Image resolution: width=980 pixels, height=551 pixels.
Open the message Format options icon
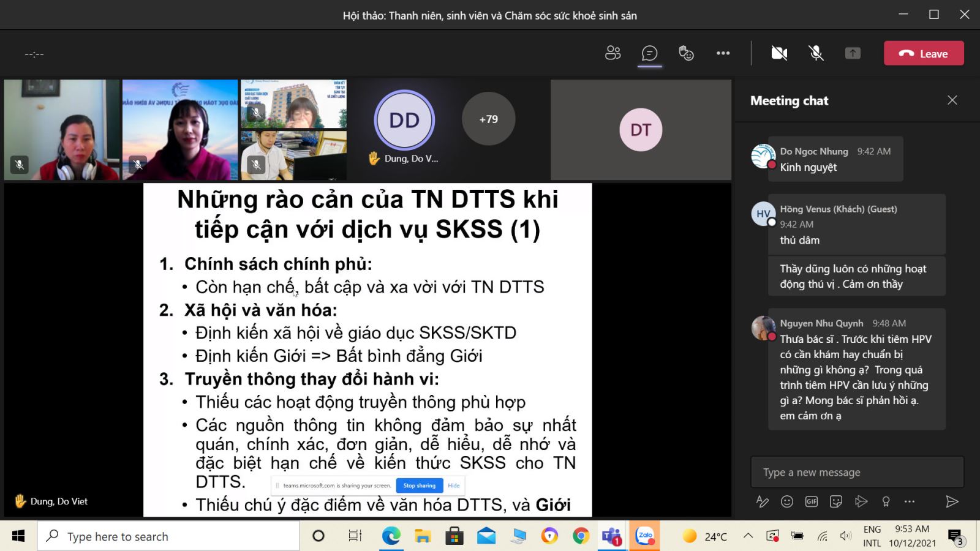[x=763, y=501]
